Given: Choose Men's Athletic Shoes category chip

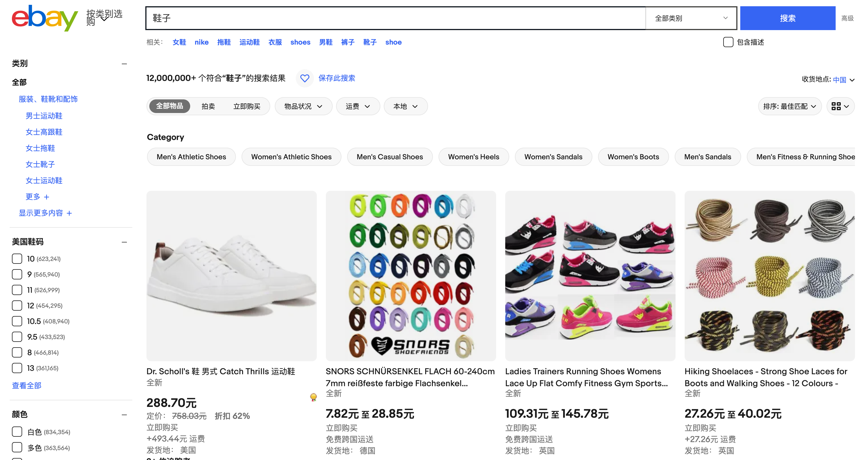Looking at the screenshot, I should coord(191,157).
